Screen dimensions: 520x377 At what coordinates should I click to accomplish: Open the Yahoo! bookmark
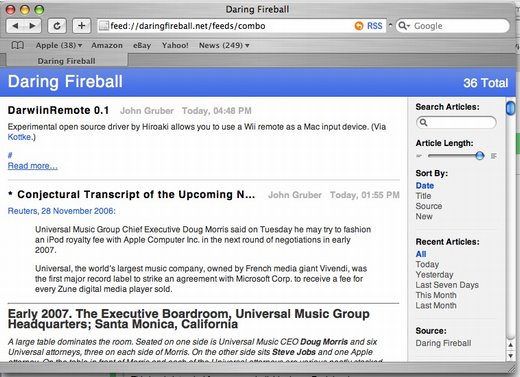pos(175,45)
